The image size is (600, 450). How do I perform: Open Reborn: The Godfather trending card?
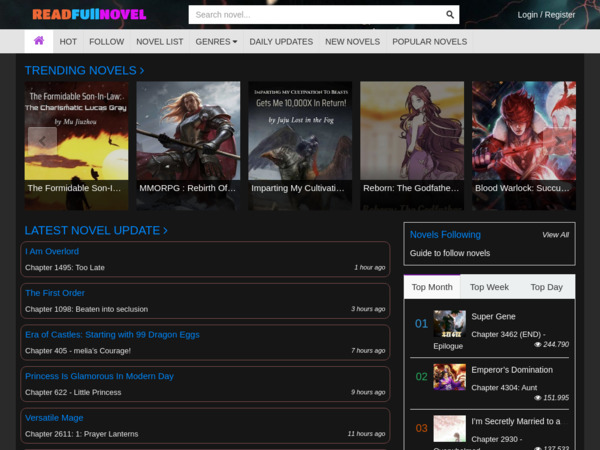tap(412, 145)
